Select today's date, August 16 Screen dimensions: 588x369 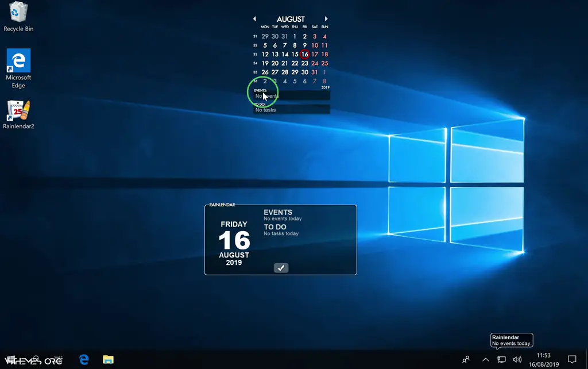click(304, 55)
